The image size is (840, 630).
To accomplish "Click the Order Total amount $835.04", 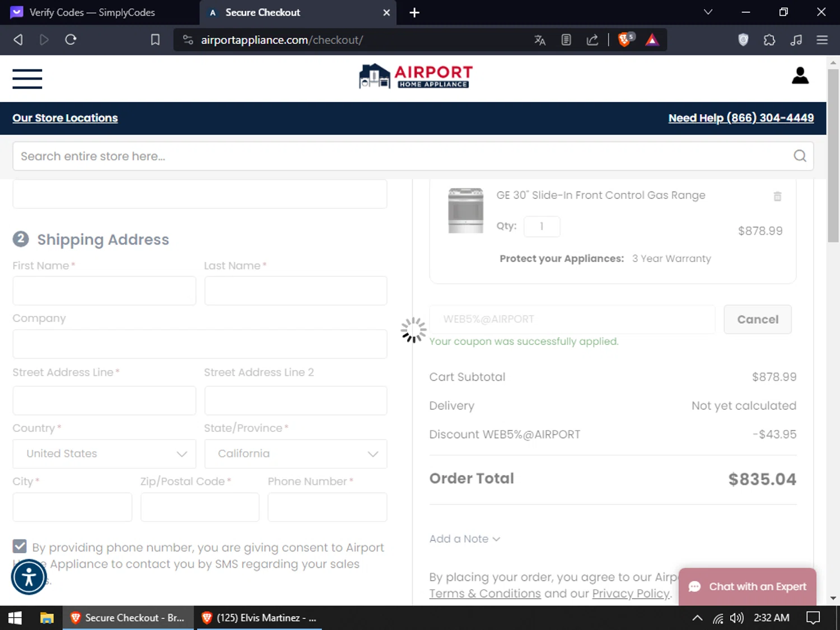I will (762, 479).
